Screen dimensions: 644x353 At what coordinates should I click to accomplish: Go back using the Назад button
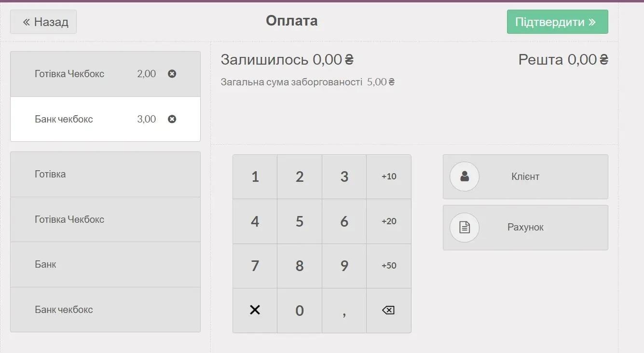tap(43, 22)
